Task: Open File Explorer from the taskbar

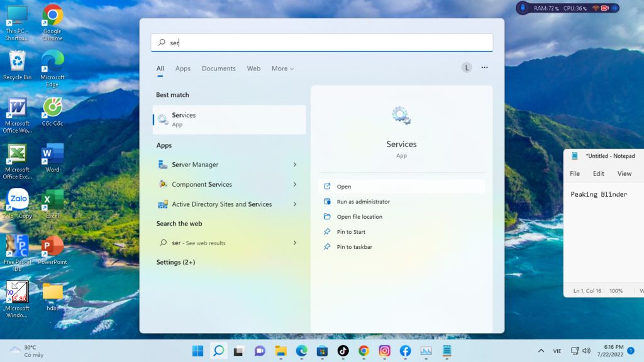Action: 281,351
